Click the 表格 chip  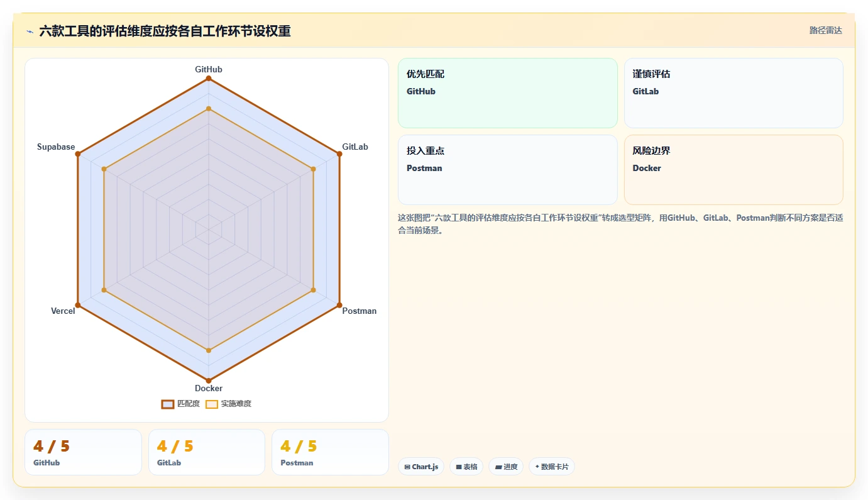(x=466, y=467)
